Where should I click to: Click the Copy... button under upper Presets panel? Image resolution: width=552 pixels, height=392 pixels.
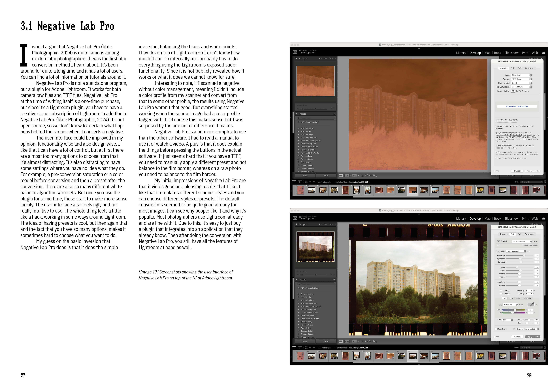click(x=305, y=175)
